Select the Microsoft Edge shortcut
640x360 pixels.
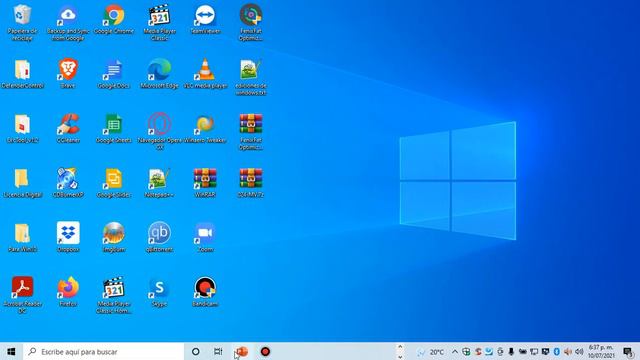[x=159, y=74]
